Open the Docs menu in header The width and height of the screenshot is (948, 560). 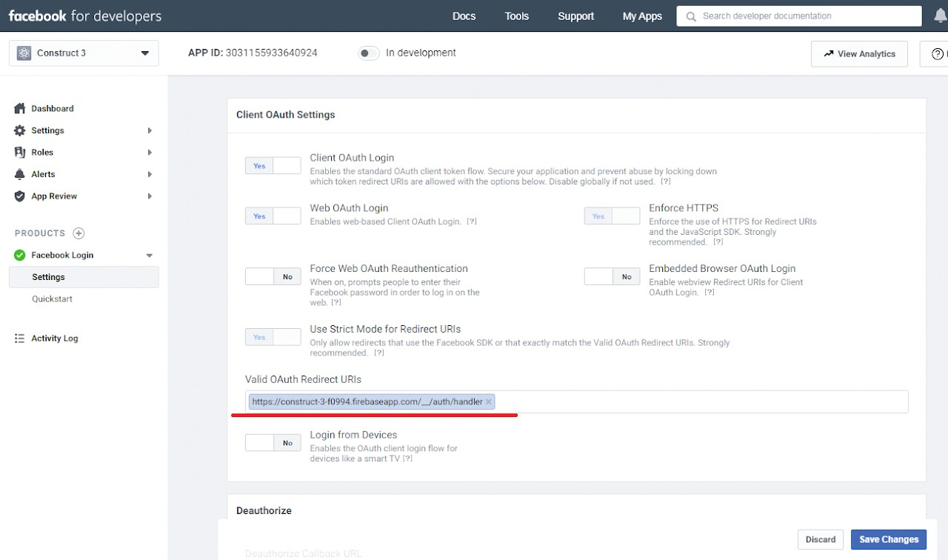pos(464,16)
